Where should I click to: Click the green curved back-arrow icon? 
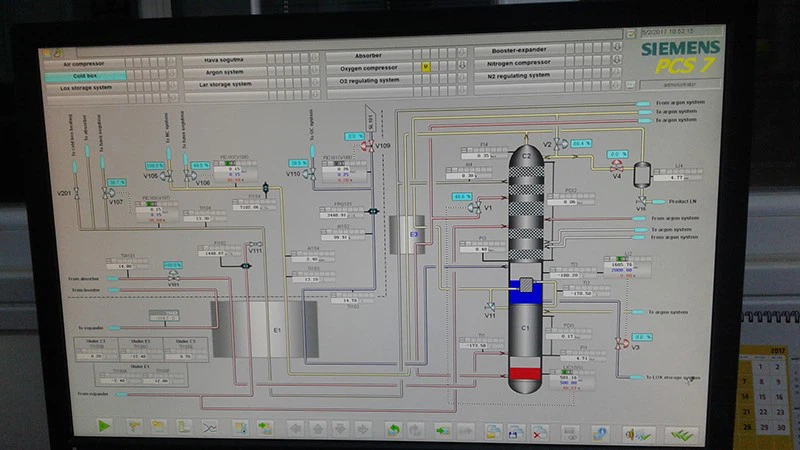coord(393,430)
